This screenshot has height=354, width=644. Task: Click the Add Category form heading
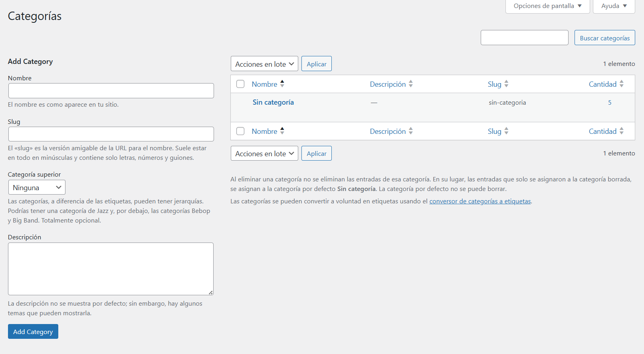pos(30,62)
